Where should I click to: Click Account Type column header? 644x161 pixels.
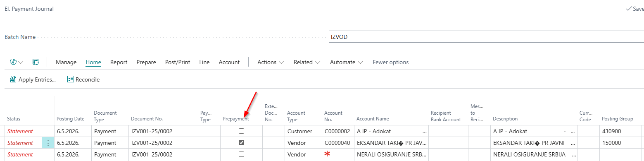(296, 116)
